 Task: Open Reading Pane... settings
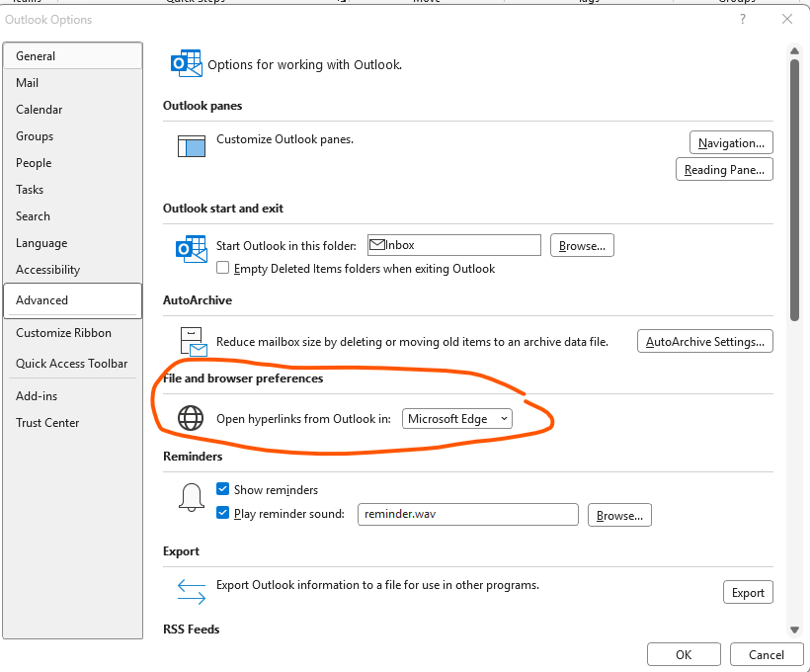[724, 170]
